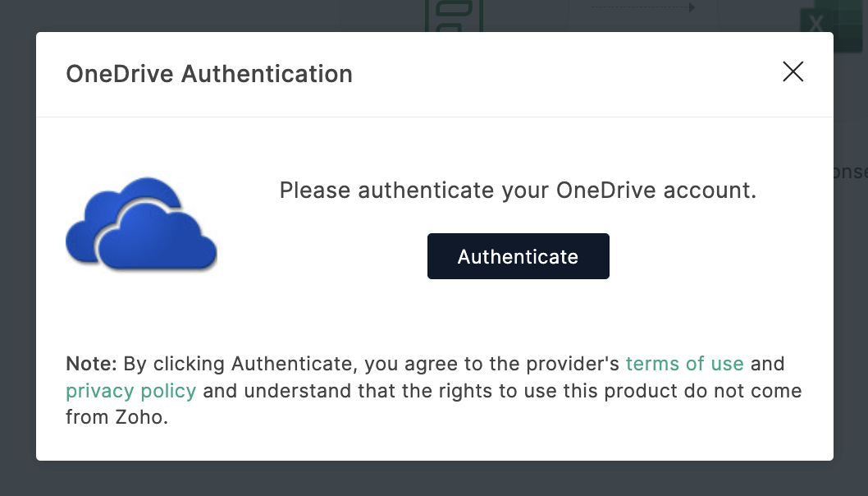Click the dashed arrow in the background
Screen dimensions: 868x496
coord(642,7)
